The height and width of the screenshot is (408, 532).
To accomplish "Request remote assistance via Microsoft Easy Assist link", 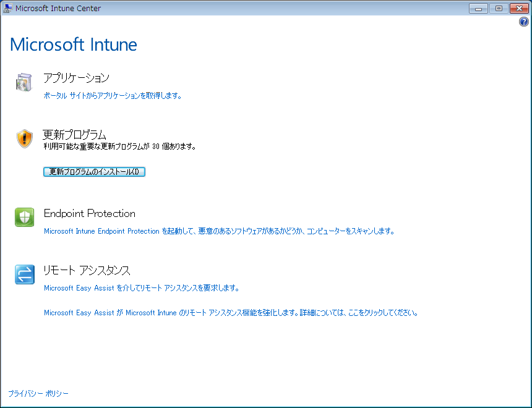I will pos(142,288).
